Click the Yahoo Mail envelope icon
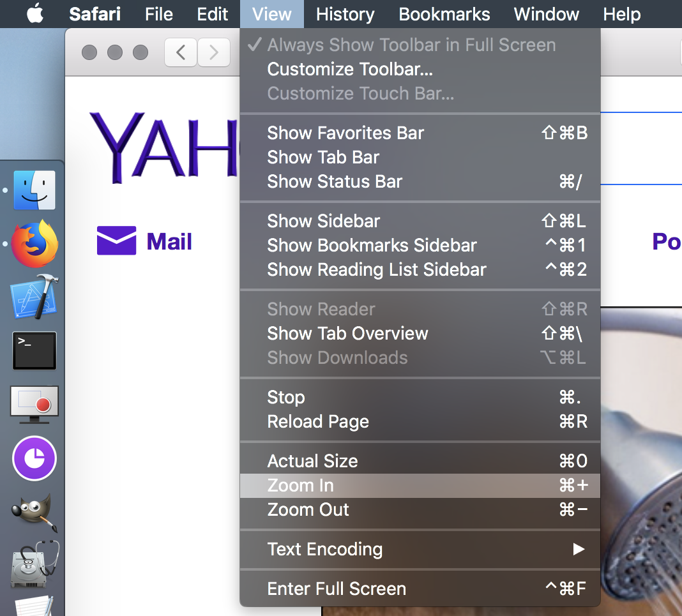Image resolution: width=682 pixels, height=616 pixels. coord(116,241)
